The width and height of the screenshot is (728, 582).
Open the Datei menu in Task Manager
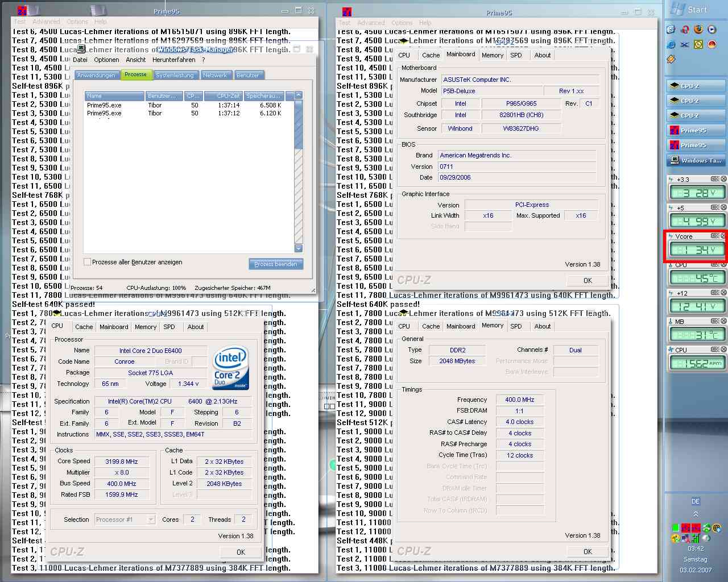tap(80, 60)
